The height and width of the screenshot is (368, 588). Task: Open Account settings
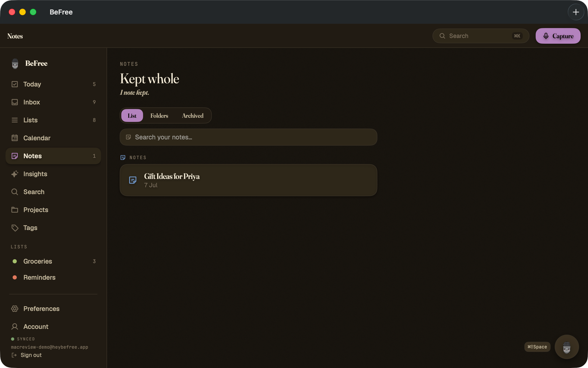tap(53, 327)
